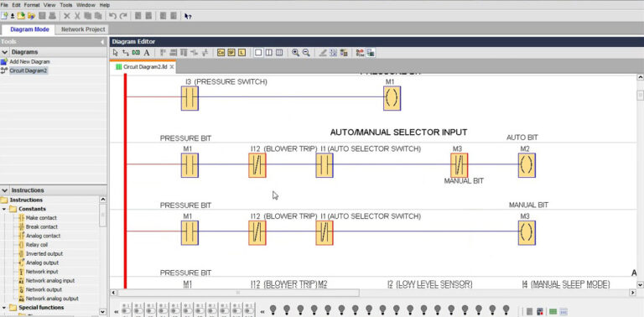The width and height of the screenshot is (644, 317).
Task: Select the I1 break contact on MANUAL BIT rung
Action: coord(325,233)
